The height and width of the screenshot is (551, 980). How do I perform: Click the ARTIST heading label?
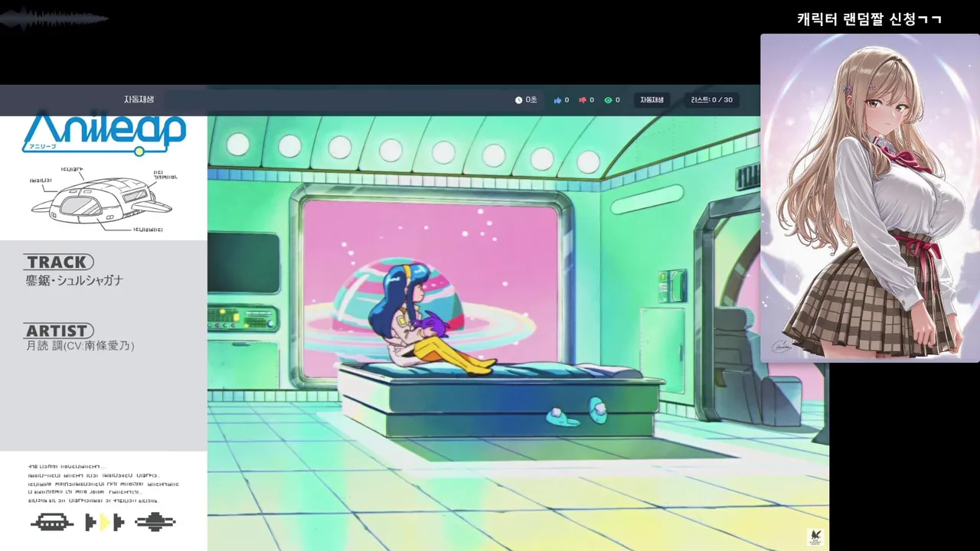(58, 331)
